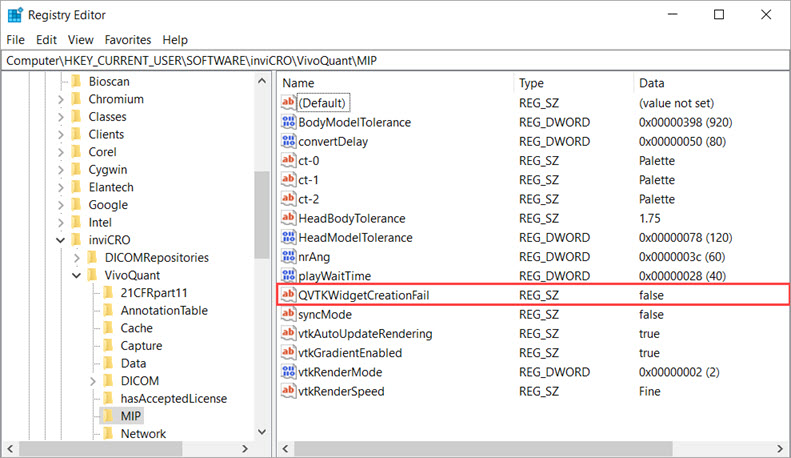Open the File menu

coord(15,40)
